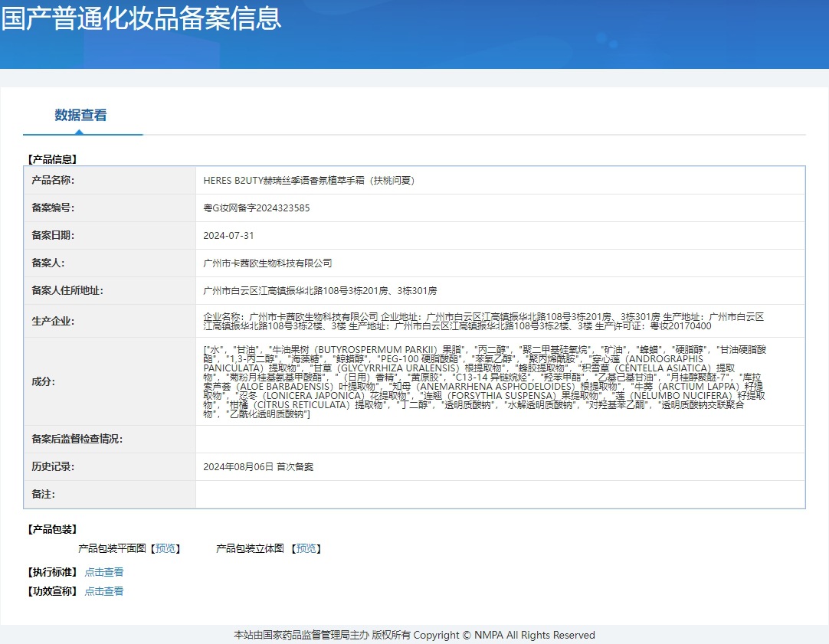Click the 备案人住所地址 address value
Viewport: 829px width, 644px height.
click(x=319, y=291)
